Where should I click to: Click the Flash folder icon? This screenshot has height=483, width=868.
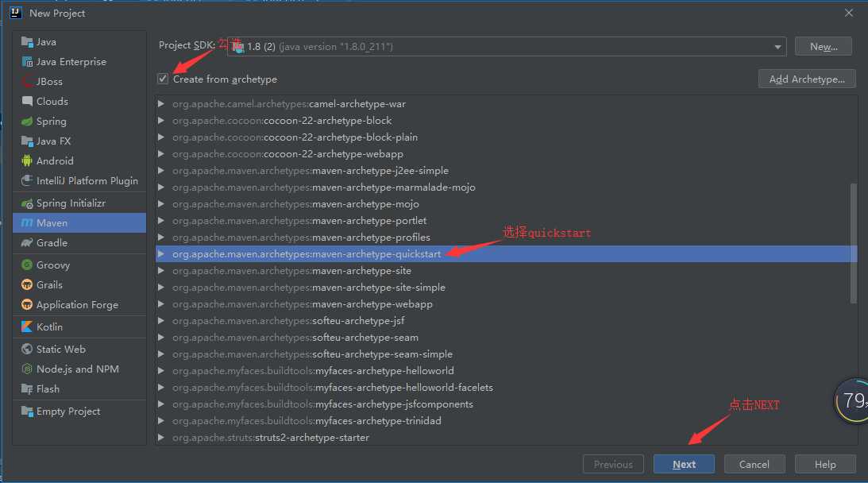tap(26, 389)
